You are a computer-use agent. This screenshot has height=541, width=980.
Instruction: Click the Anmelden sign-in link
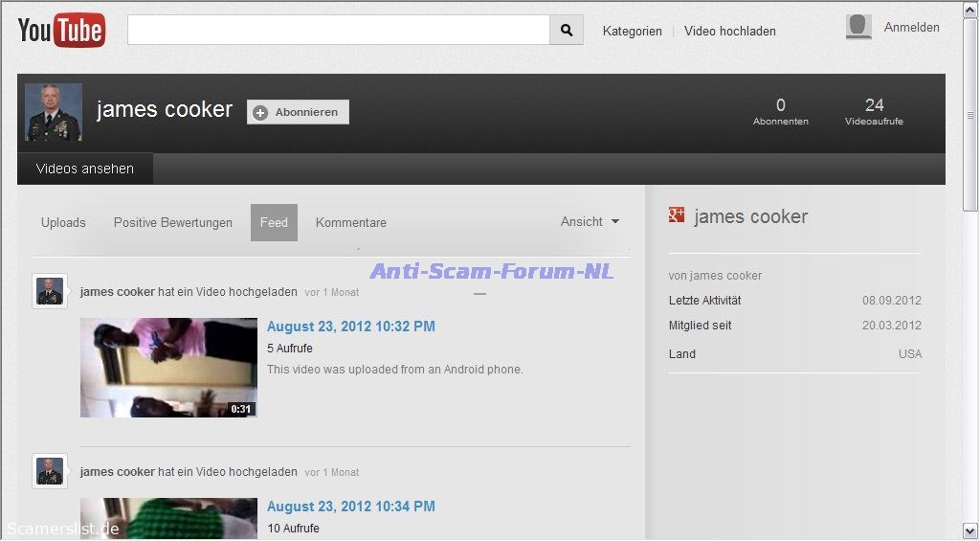[x=911, y=28]
